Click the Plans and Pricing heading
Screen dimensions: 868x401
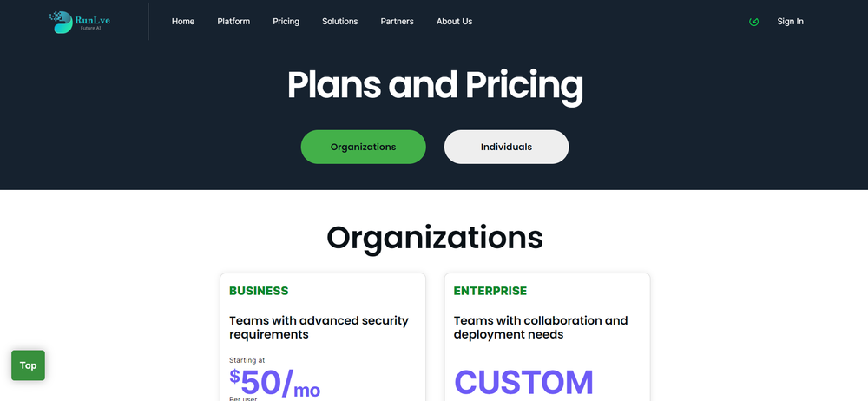[435, 85]
